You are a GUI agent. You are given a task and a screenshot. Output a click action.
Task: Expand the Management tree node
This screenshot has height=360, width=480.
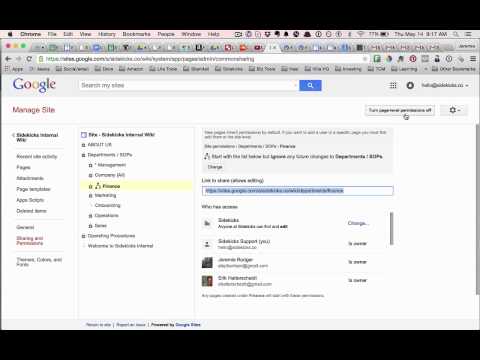coord(90,165)
